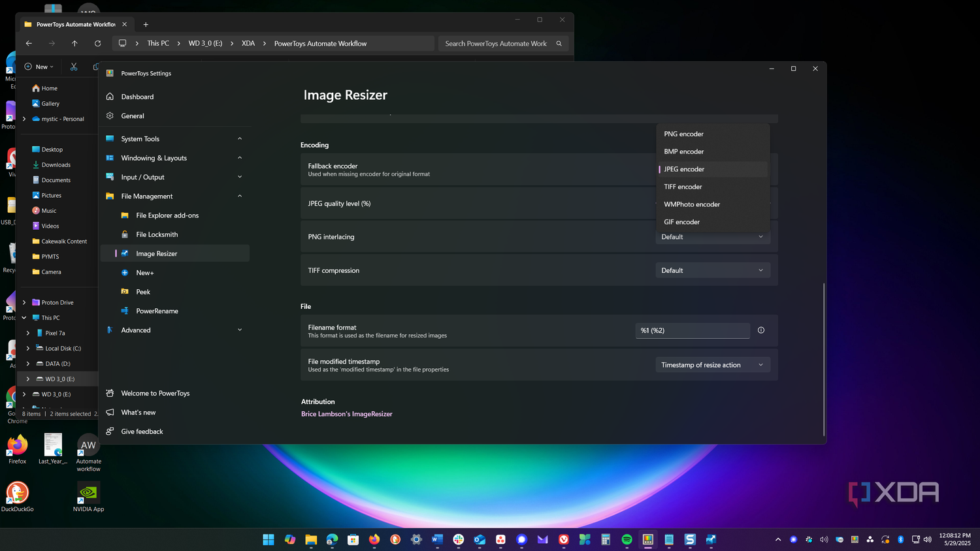The image size is (980, 551).
Task: Select Downloads in File Explorer sidebar
Action: pos(56,165)
